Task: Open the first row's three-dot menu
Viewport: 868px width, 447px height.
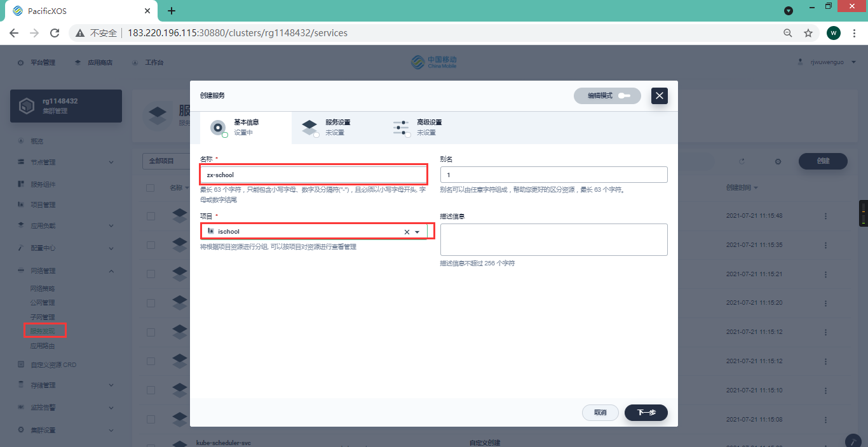Action: [825, 217]
